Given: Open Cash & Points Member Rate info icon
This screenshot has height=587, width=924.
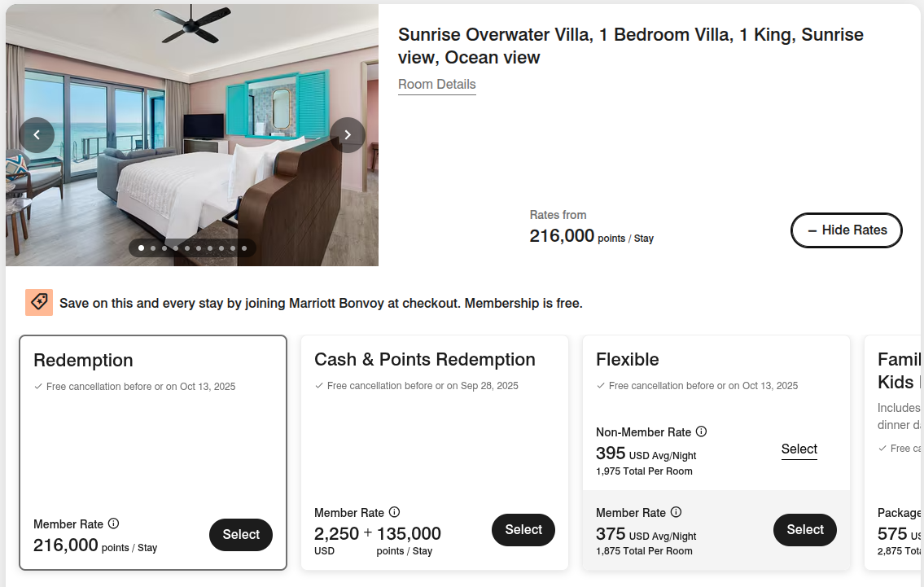Looking at the screenshot, I should coord(394,512).
